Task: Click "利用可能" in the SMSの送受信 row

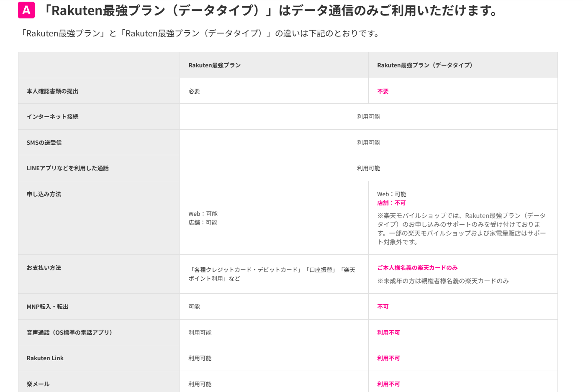Action: point(368,143)
